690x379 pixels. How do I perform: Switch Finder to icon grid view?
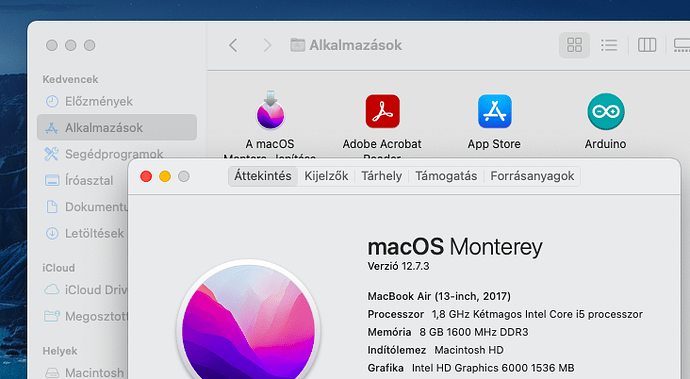[574, 45]
